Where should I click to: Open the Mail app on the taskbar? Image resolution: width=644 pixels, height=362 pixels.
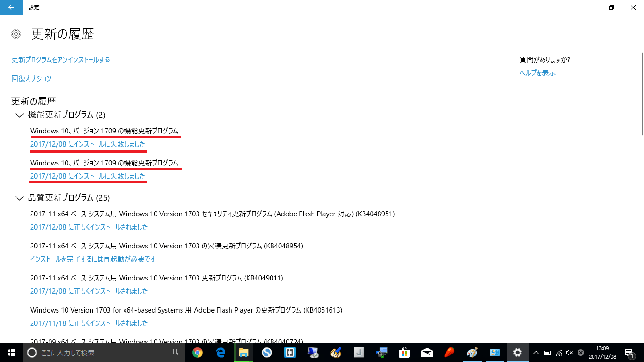pyautogui.click(x=427, y=353)
